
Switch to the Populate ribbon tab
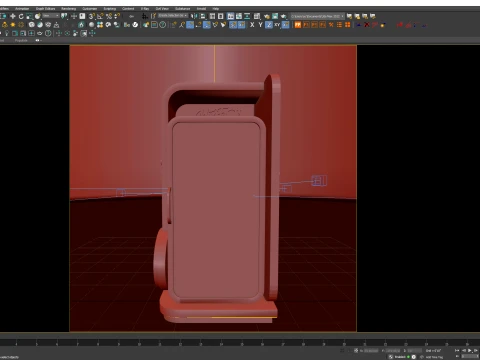tap(21, 40)
